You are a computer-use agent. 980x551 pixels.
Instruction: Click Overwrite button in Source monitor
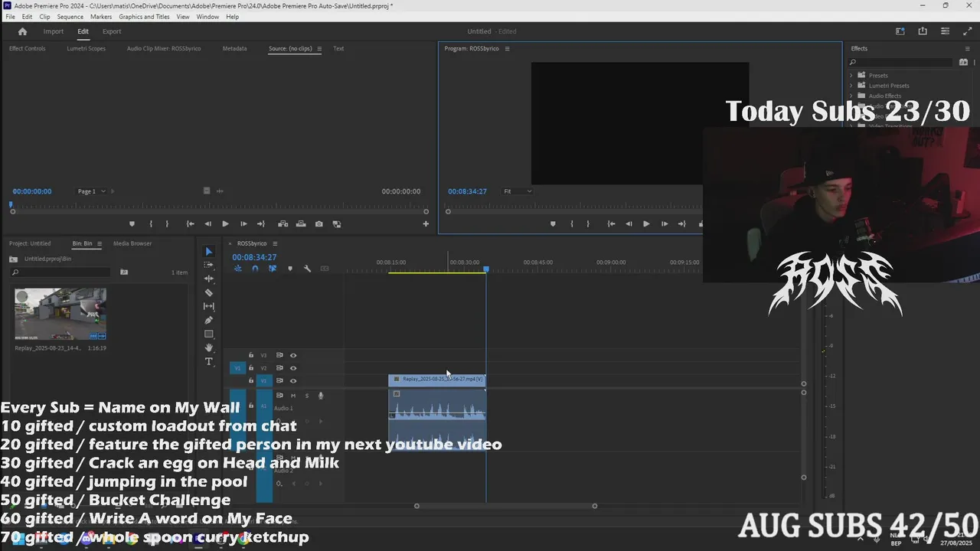(x=300, y=224)
